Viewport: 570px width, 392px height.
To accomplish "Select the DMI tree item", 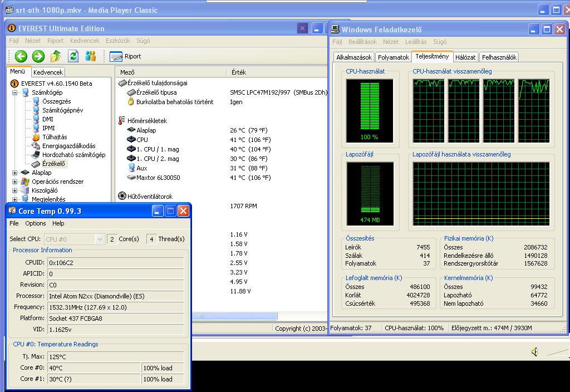I will click(48, 119).
